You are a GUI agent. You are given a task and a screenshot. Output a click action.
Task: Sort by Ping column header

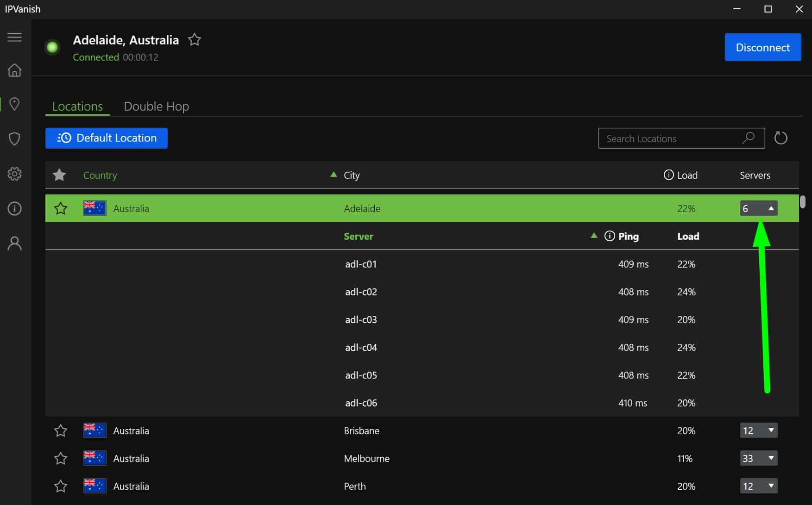629,236
